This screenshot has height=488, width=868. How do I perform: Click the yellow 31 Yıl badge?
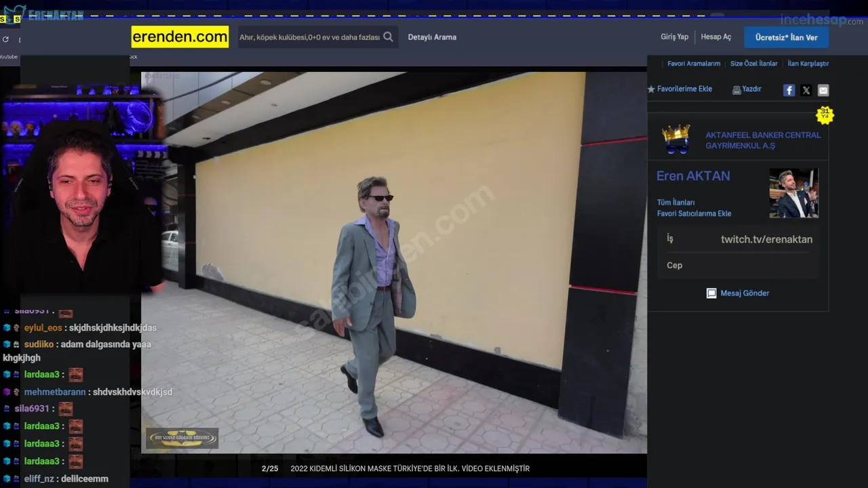click(825, 115)
